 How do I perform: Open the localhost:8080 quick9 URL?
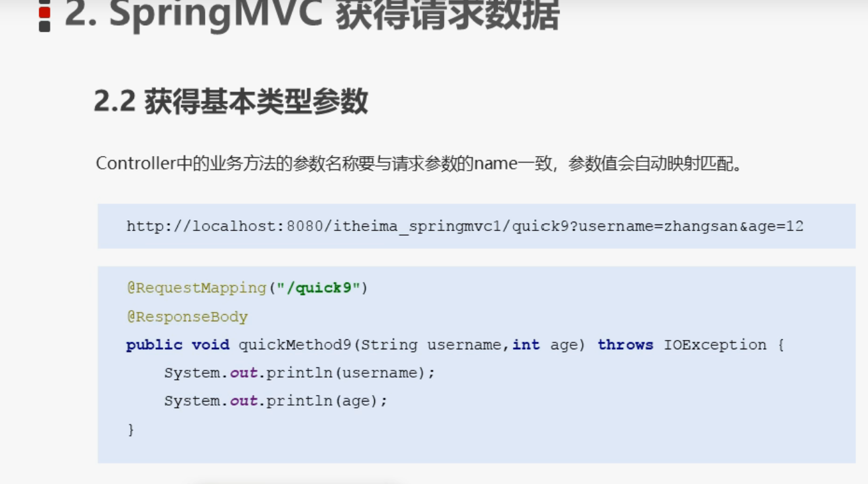[x=465, y=226]
